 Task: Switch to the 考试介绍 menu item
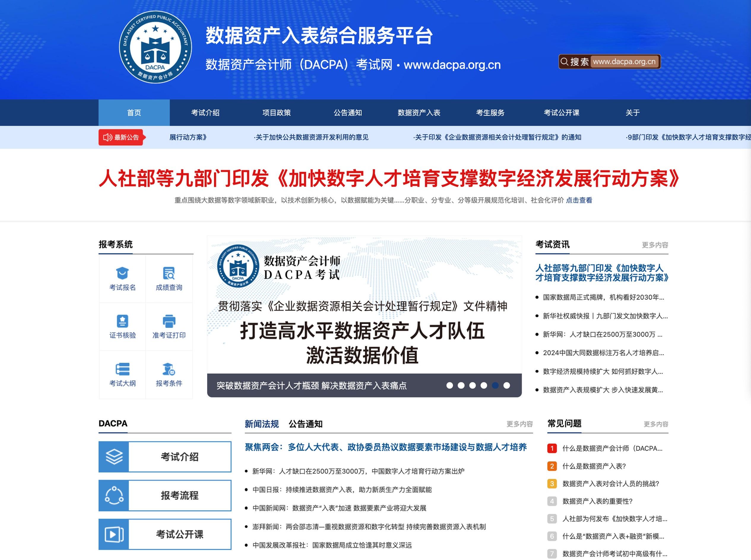(x=205, y=113)
